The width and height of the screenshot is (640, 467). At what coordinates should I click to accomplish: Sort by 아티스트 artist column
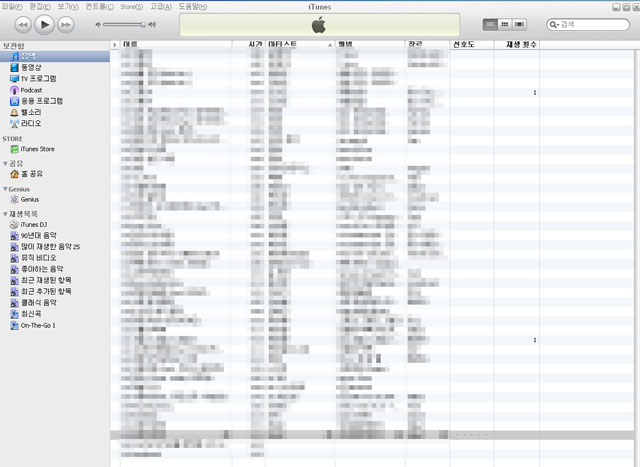pos(300,44)
